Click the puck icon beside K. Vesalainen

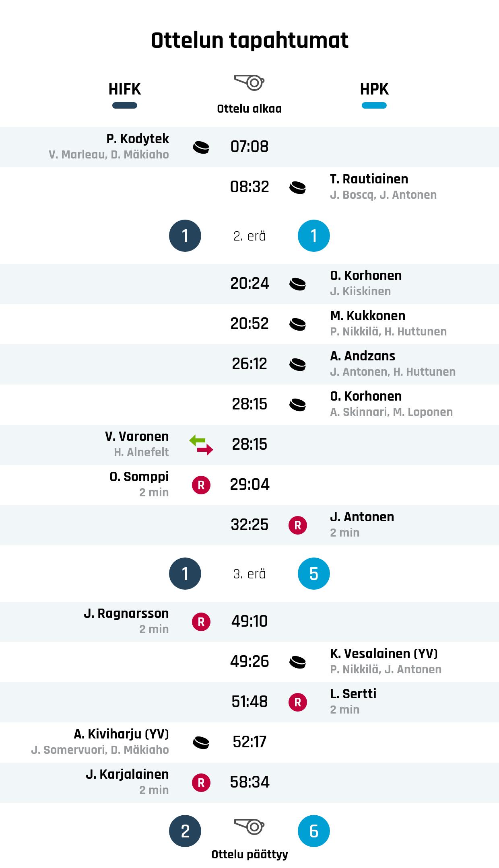[x=297, y=662]
